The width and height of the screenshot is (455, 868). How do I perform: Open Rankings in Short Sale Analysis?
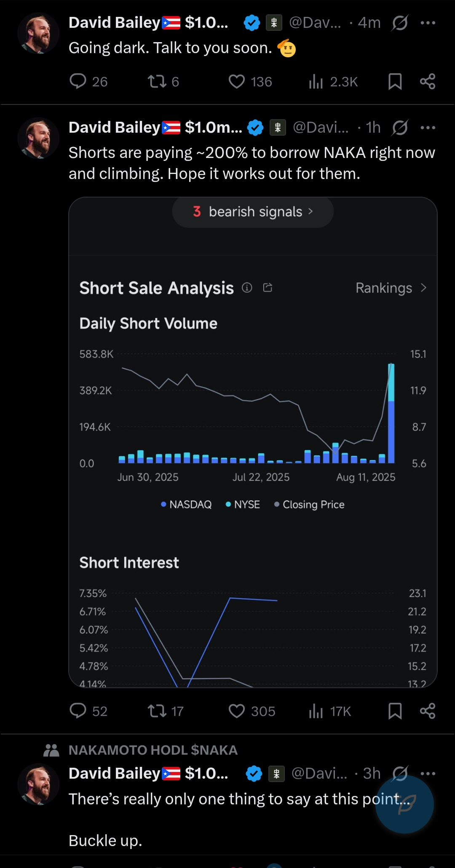pos(391,288)
